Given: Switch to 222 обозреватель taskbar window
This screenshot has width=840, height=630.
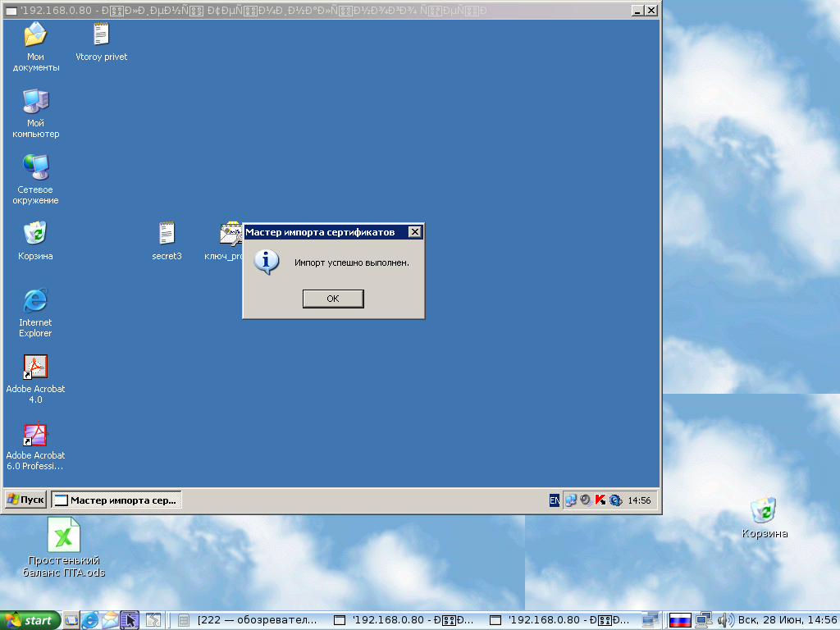Looking at the screenshot, I should point(248,621).
